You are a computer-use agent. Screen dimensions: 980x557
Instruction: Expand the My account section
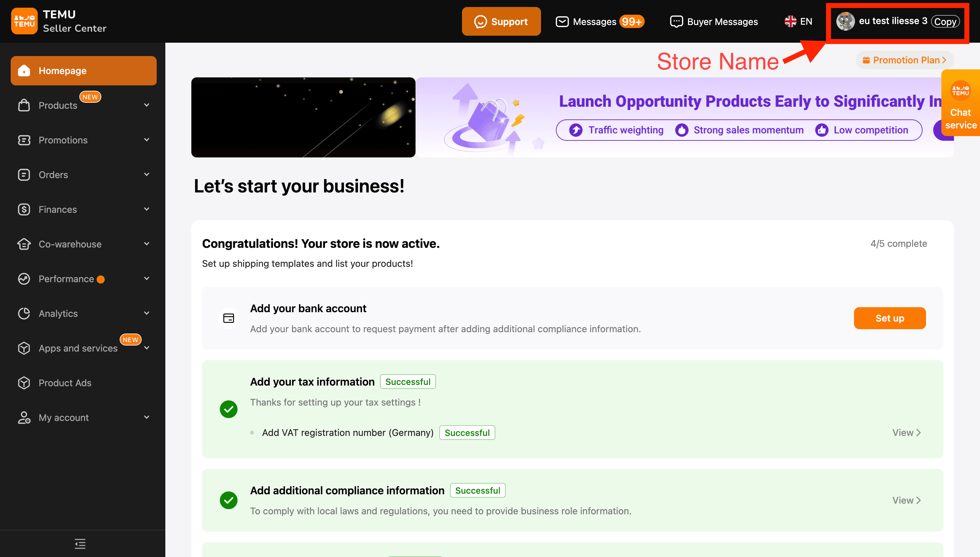63,417
